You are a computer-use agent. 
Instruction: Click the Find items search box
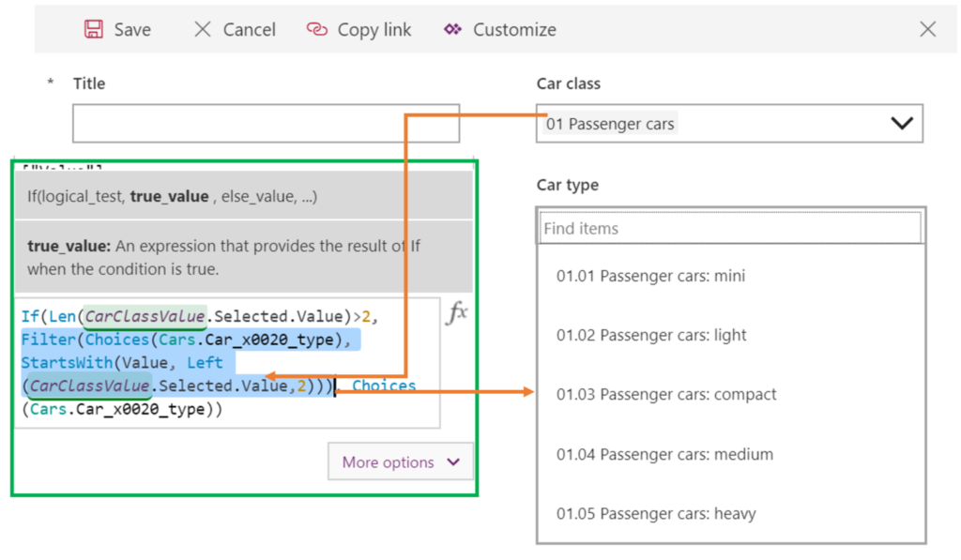731,228
